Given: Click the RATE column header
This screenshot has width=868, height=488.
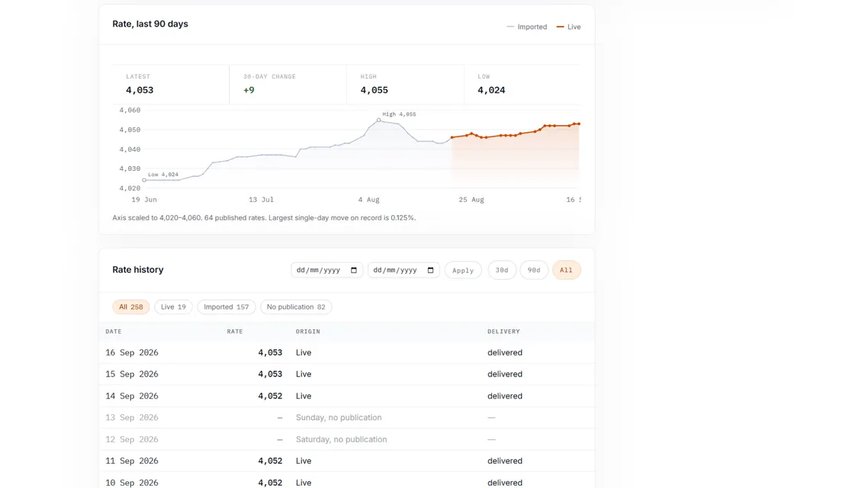Looking at the screenshot, I should click(235, 332).
